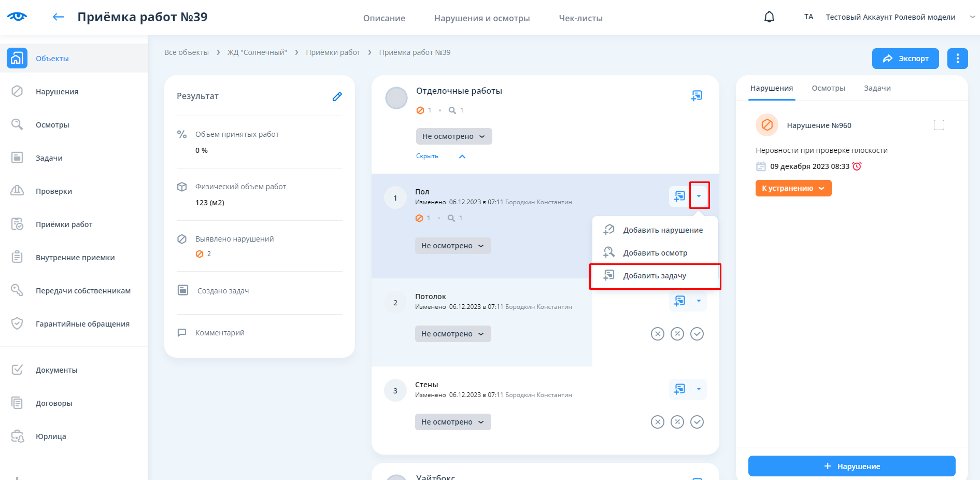Open the Не осмотрено dropdown for Пол
The height and width of the screenshot is (480, 980).
pos(452,246)
